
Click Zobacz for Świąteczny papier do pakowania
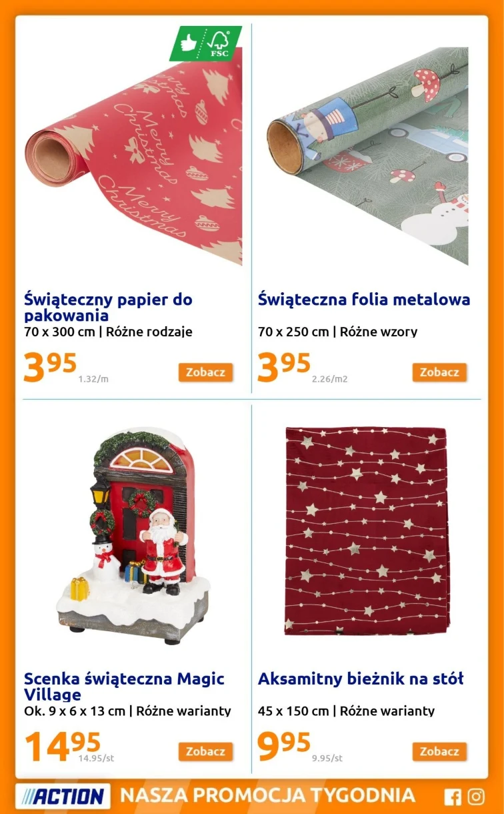205,372
